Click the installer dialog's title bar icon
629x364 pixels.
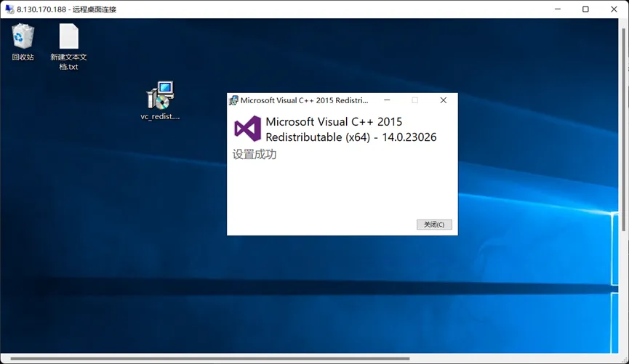[x=233, y=100]
